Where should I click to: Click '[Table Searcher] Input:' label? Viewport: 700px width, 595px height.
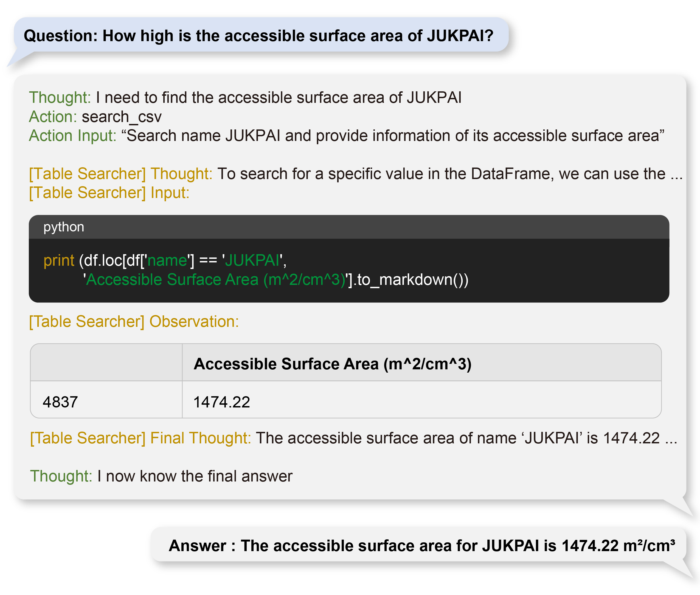click(109, 193)
